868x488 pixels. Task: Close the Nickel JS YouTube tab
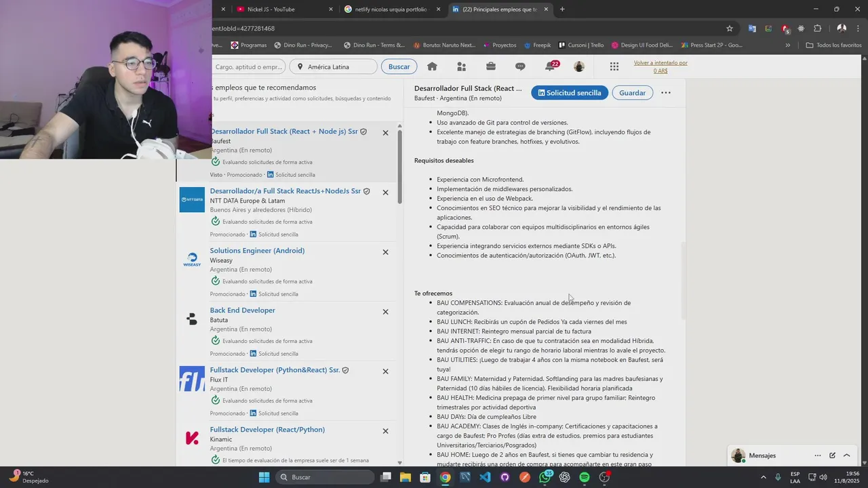click(x=331, y=9)
